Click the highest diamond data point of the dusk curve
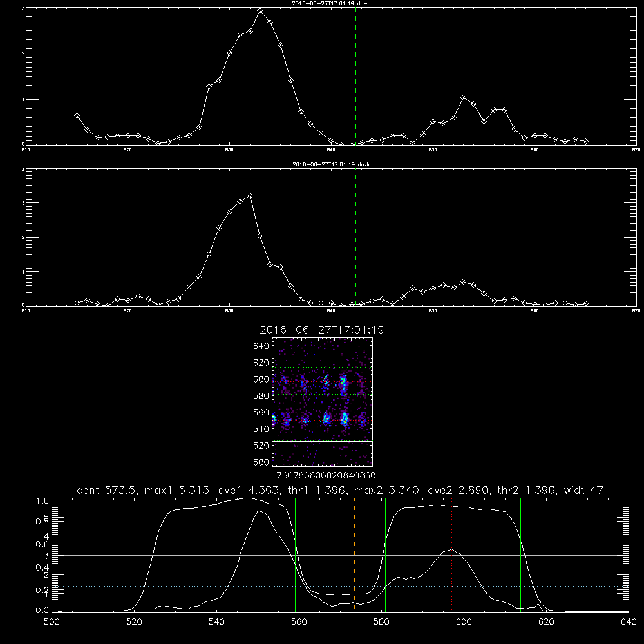Viewport: 644px width, 644px height. 250,196
